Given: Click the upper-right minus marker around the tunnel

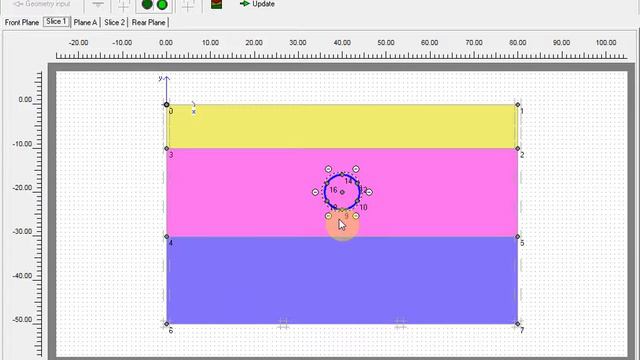Looking at the screenshot, I should 356,169.
